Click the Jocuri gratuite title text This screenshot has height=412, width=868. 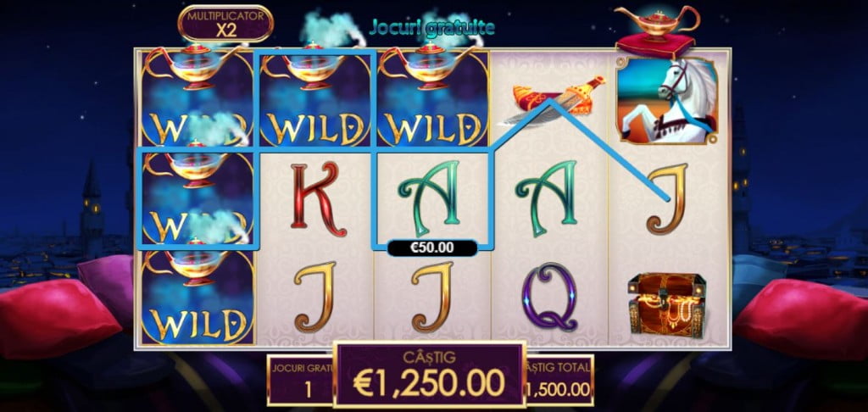[431, 28]
